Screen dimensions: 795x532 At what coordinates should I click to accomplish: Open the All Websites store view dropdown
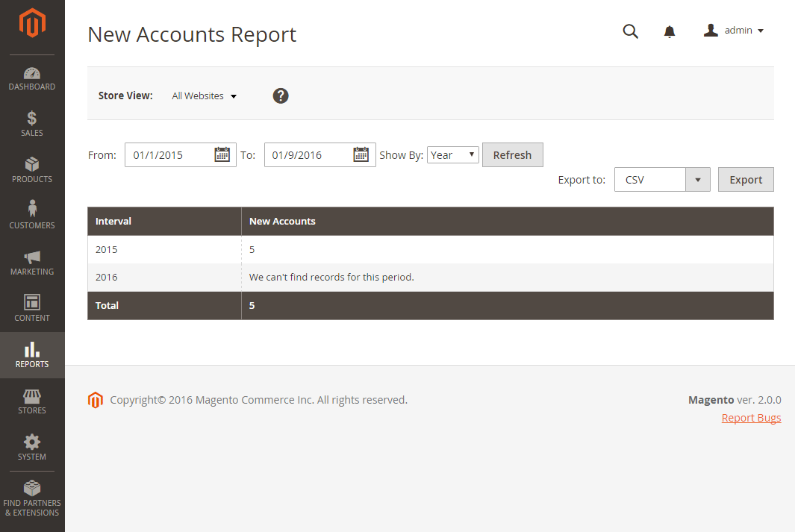click(205, 96)
